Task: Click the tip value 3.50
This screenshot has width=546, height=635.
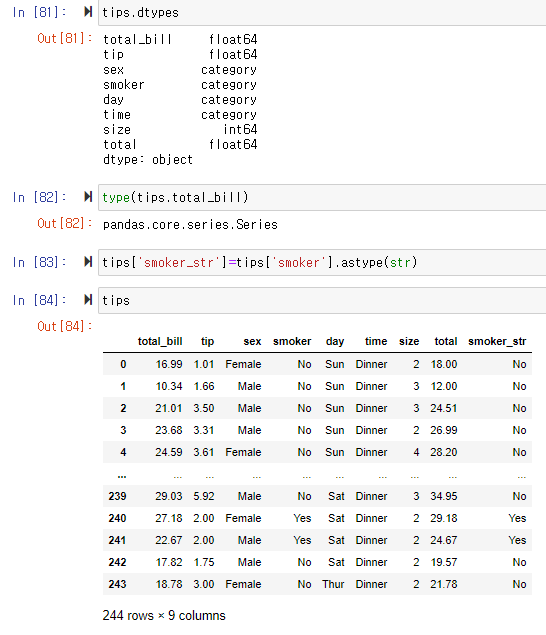Action: tap(204, 408)
